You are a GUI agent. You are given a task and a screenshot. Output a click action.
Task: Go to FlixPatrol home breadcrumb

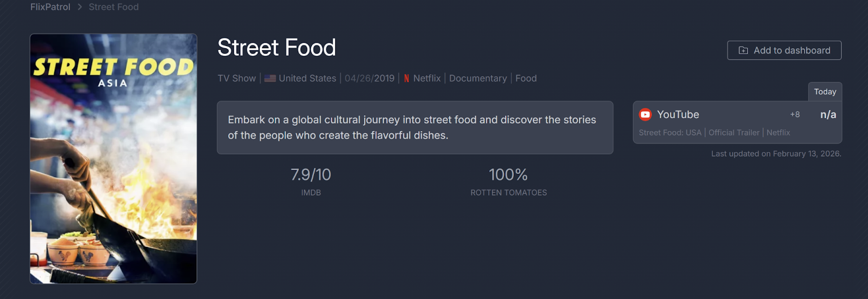(50, 7)
